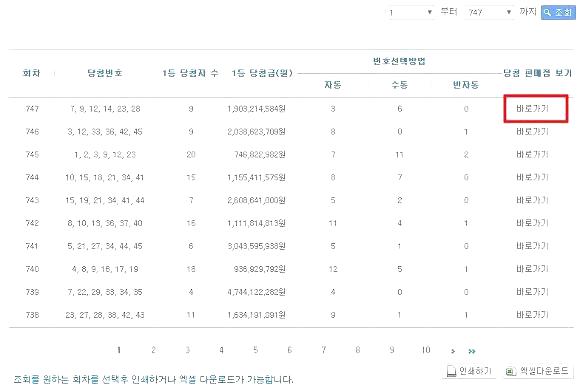The height and width of the screenshot is (388, 580).
Task: Click the single-arrow next page icon
Action: pyautogui.click(x=453, y=351)
